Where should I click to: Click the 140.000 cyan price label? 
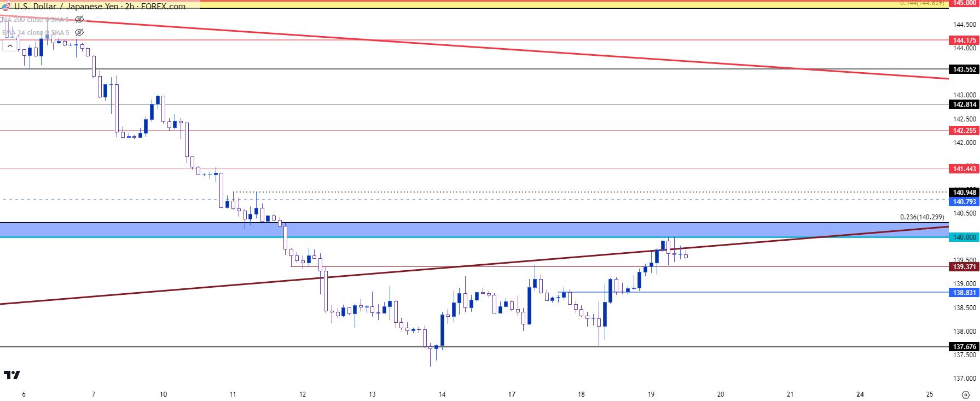tap(964, 237)
